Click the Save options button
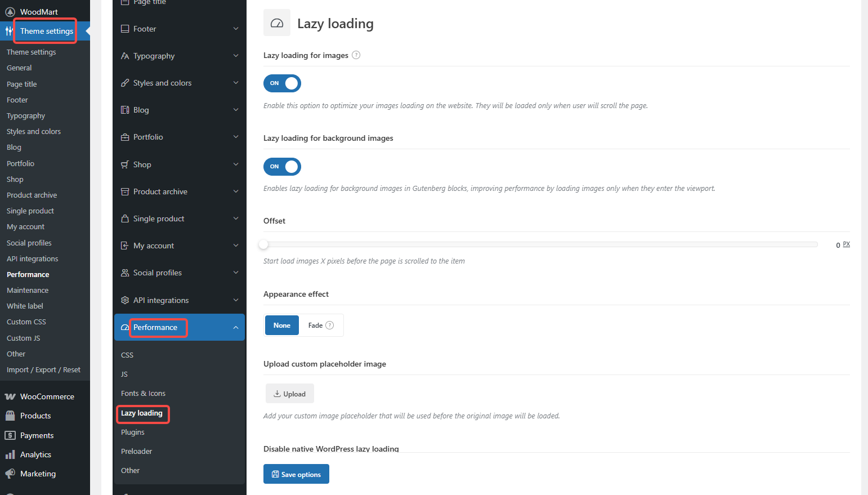868x495 pixels. 296,474
